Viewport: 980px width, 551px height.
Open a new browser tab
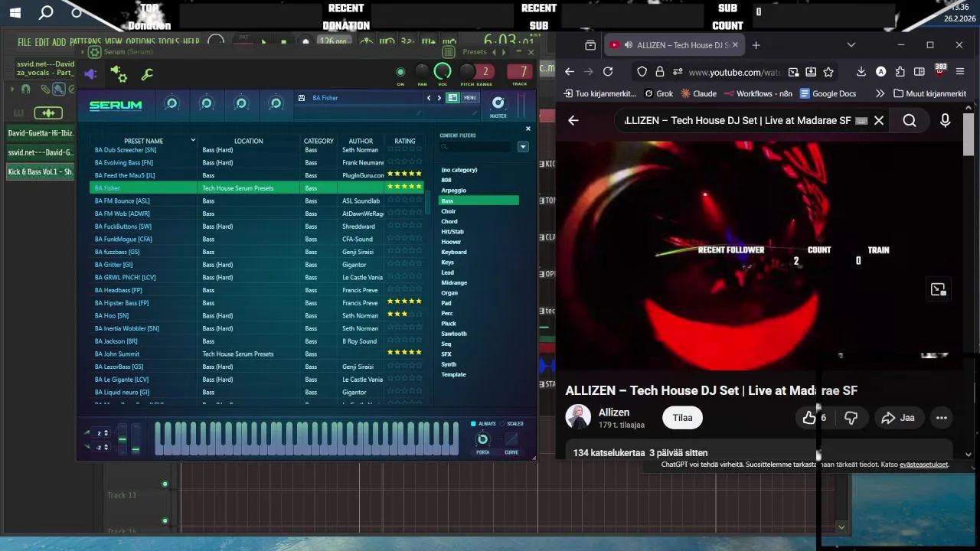[756, 45]
